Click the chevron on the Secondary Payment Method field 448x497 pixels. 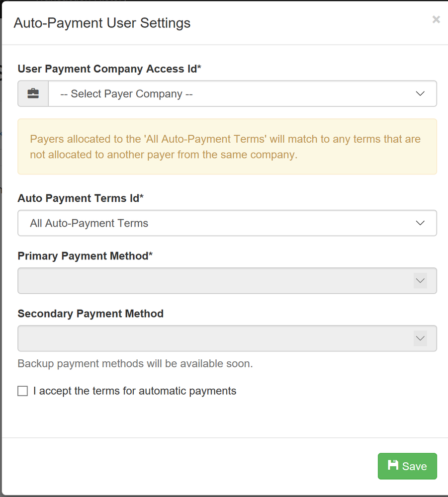point(420,338)
